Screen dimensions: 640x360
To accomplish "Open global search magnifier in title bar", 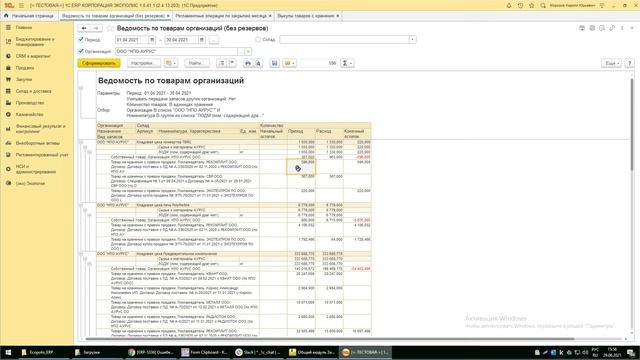I will [x=543, y=5].
